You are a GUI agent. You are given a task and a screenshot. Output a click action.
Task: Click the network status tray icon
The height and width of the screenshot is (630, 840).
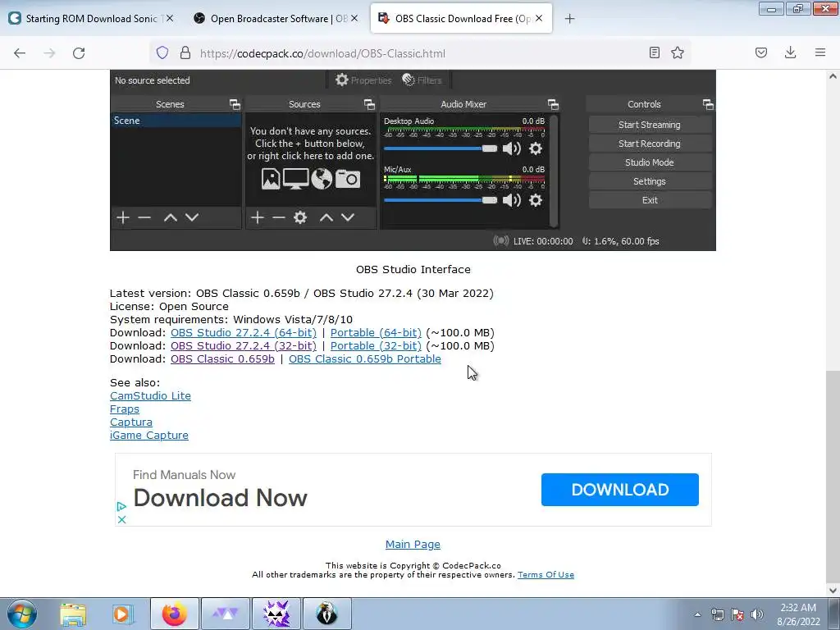(717, 614)
